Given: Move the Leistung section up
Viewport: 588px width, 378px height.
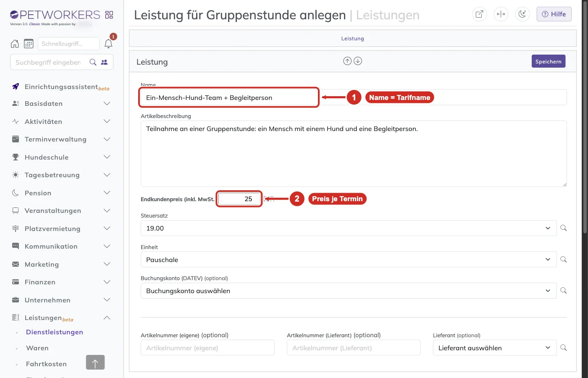Looking at the screenshot, I should pyautogui.click(x=347, y=61).
